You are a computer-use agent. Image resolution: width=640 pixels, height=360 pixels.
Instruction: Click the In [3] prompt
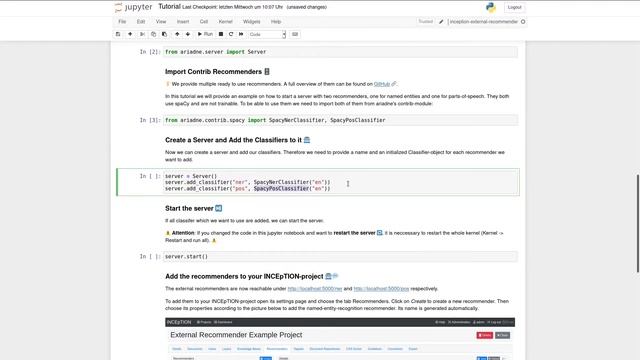150,120
